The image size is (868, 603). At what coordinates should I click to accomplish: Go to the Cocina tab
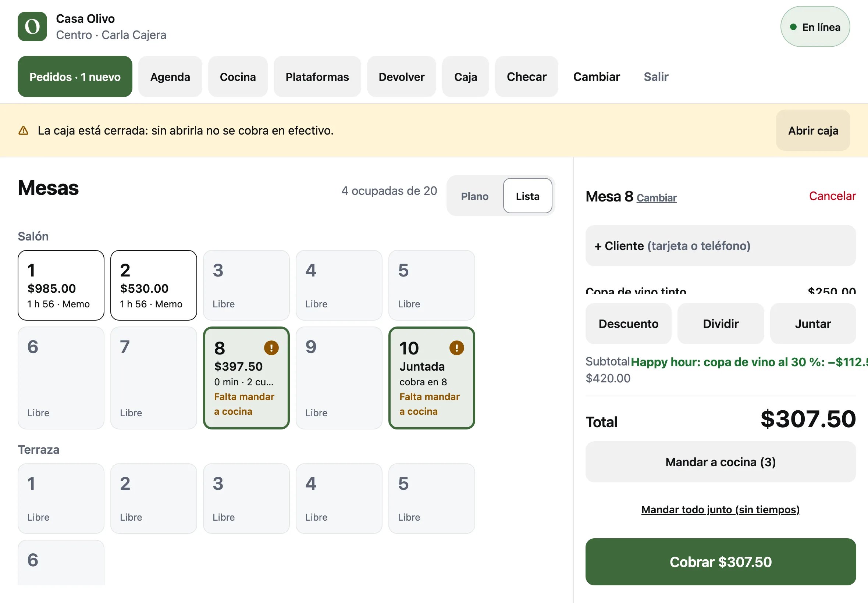pyautogui.click(x=238, y=77)
